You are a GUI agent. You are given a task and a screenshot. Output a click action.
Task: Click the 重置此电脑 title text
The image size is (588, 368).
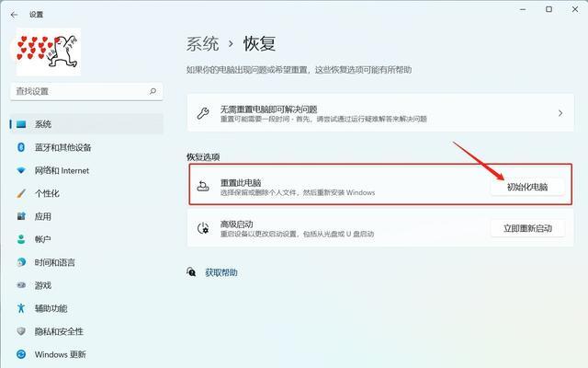coord(241,183)
